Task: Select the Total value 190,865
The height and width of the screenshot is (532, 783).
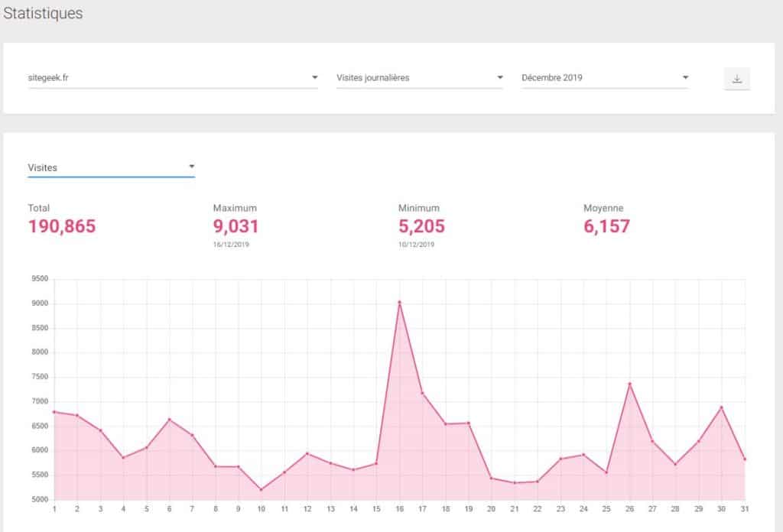Action: coord(61,226)
